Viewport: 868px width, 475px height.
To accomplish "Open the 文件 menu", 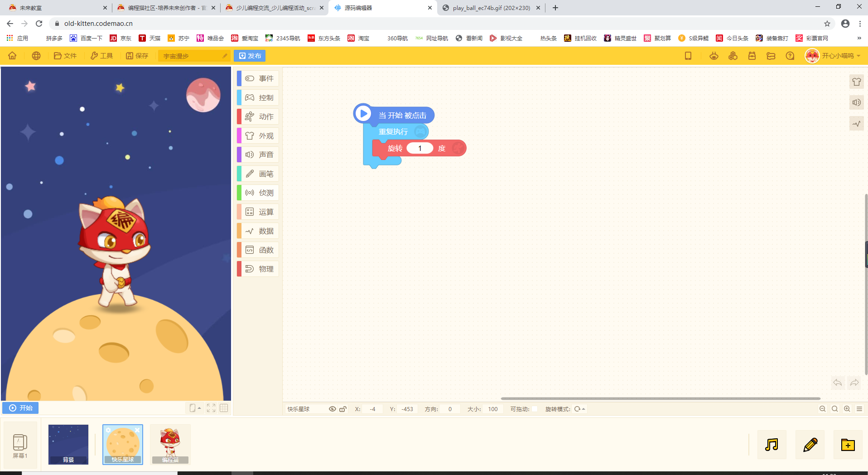I will coord(65,56).
